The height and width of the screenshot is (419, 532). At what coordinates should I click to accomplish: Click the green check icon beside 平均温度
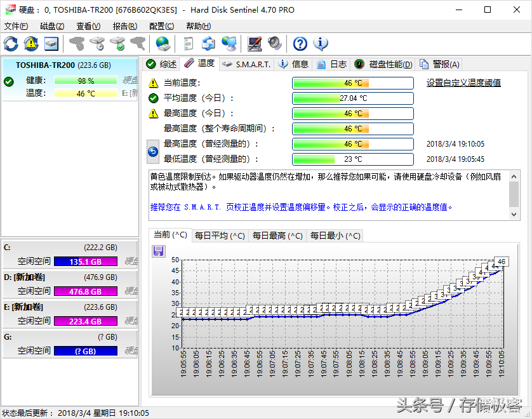pos(154,98)
